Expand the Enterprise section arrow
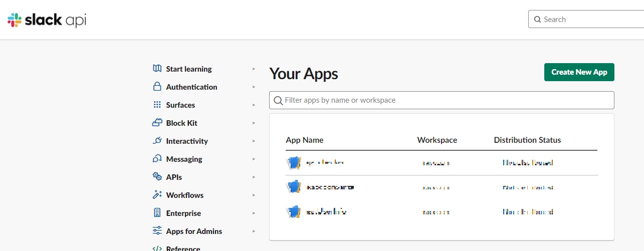Image resolution: width=644 pixels, height=251 pixels. pyautogui.click(x=254, y=213)
